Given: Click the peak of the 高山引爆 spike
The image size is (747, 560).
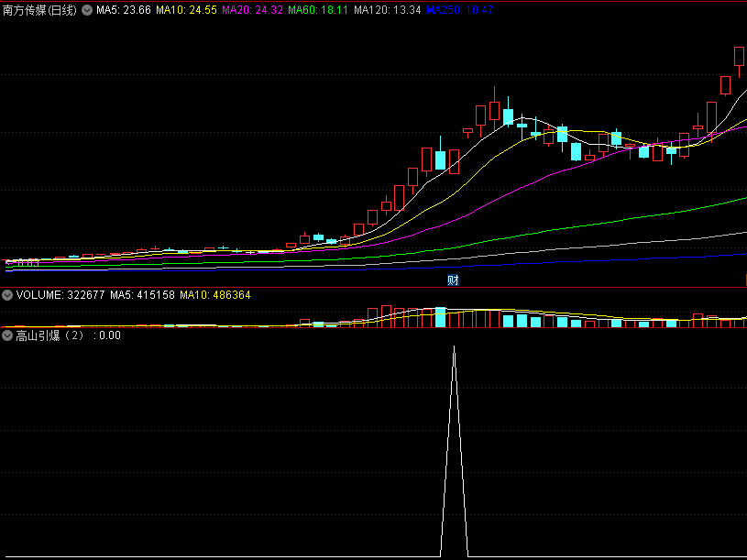Looking at the screenshot, I should (x=454, y=347).
